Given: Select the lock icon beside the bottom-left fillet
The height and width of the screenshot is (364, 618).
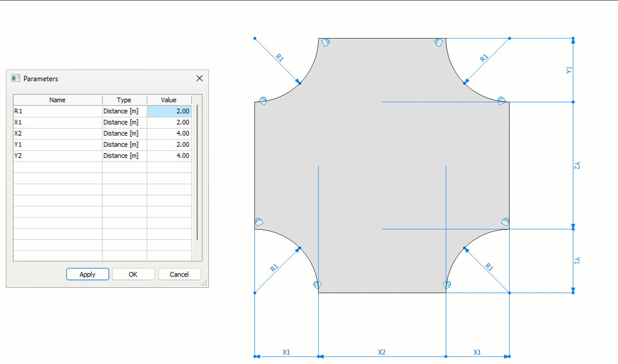Looking at the screenshot, I should coord(317,284).
